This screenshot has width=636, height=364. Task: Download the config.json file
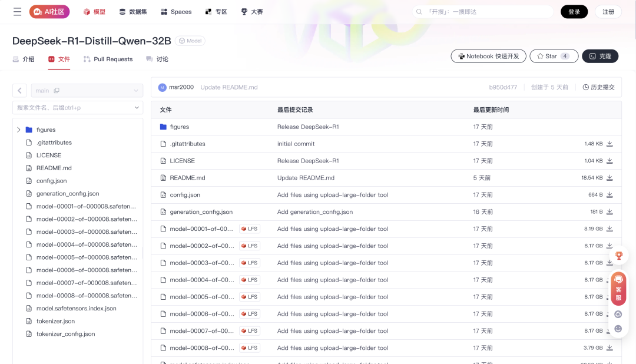click(x=609, y=195)
